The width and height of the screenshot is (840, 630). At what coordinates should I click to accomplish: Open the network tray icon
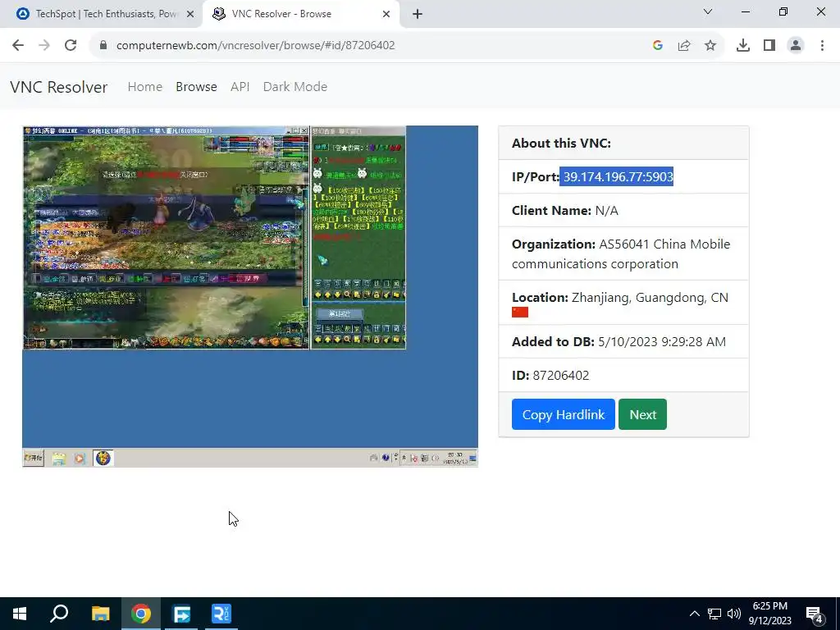click(714, 614)
